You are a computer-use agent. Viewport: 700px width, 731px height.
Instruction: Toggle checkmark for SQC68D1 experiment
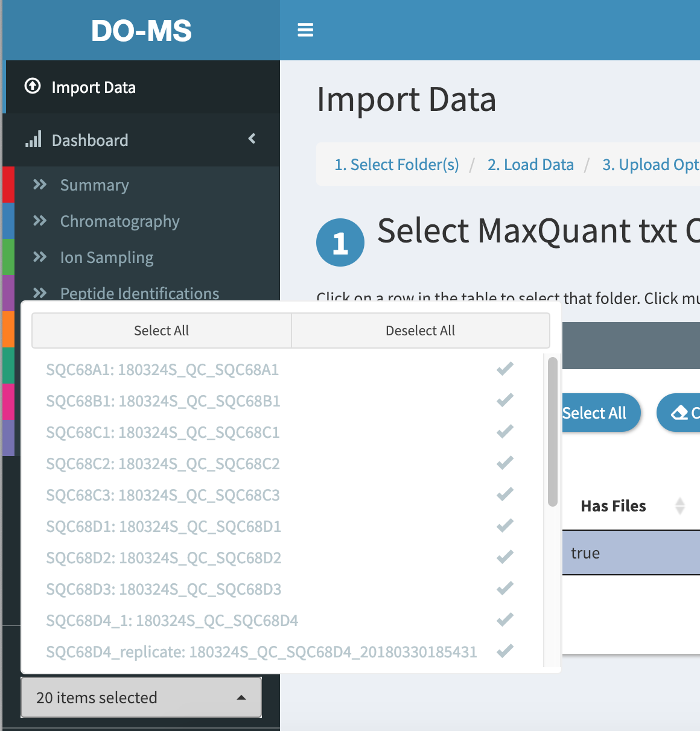505,525
